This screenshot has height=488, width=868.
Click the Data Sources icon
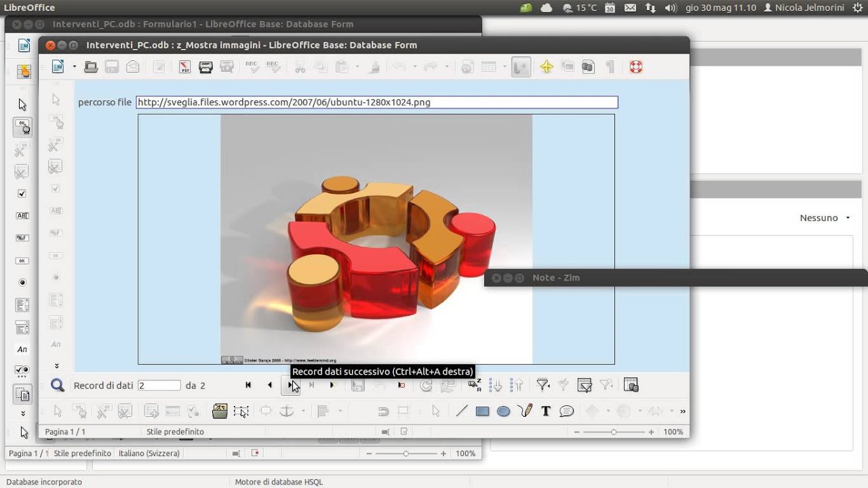589,66
